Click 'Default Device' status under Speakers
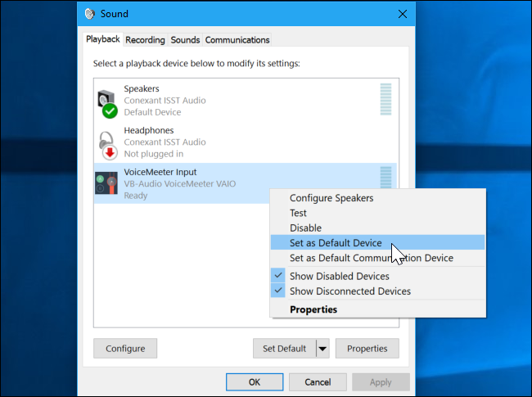Image resolution: width=532 pixels, height=397 pixels. click(x=152, y=112)
